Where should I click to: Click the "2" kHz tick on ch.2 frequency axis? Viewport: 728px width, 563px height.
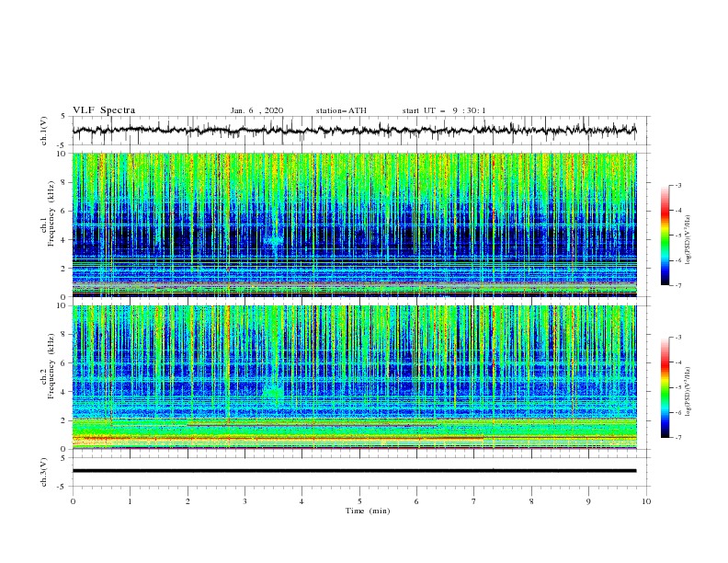[x=65, y=420]
